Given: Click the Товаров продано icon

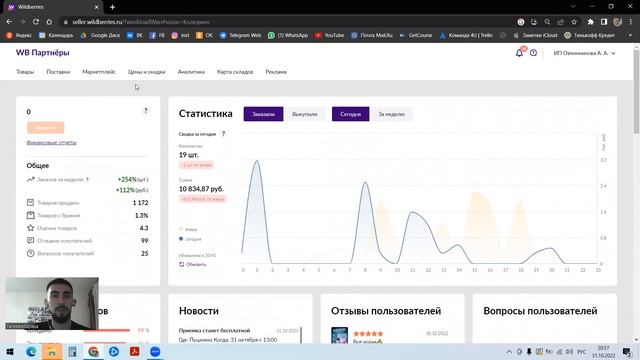Looking at the screenshot, I should (x=30, y=202).
